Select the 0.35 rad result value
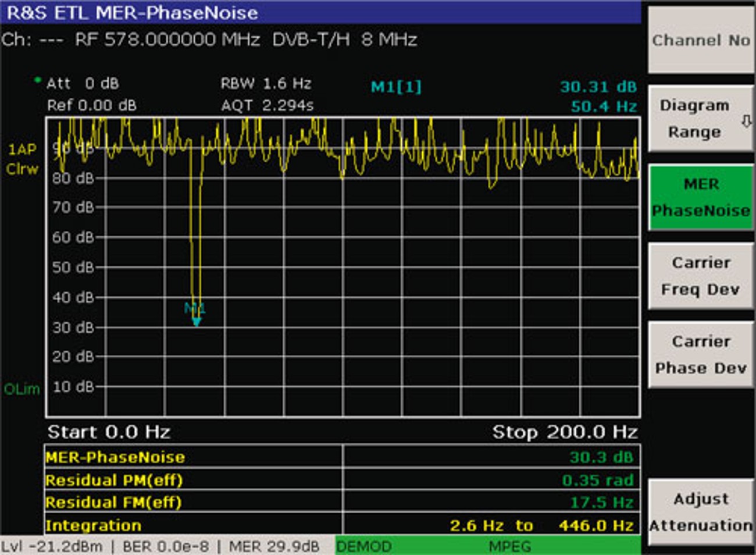This screenshot has height=555, width=756. (598, 481)
